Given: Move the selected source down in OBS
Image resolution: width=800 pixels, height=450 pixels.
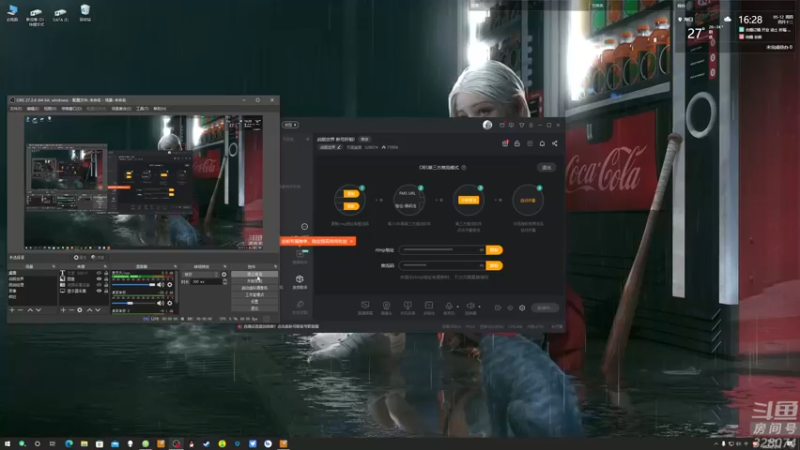Looking at the screenshot, I should click(97, 310).
